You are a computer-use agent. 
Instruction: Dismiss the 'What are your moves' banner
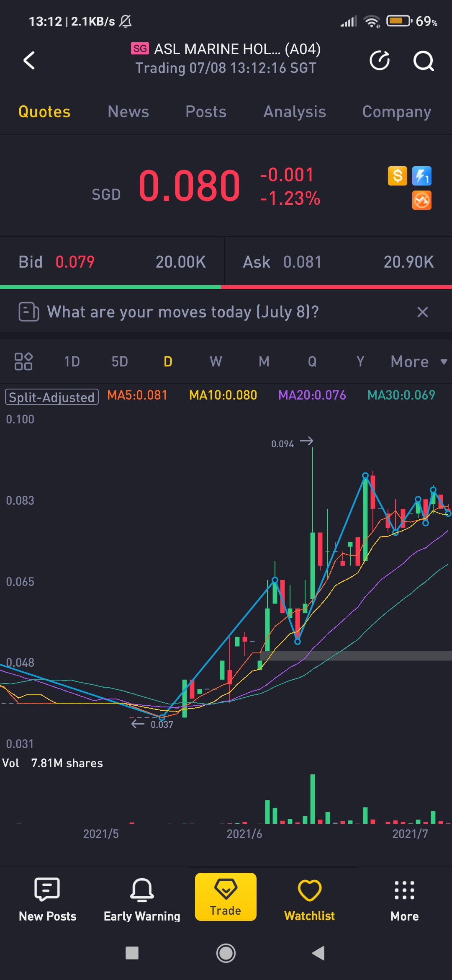pos(423,312)
